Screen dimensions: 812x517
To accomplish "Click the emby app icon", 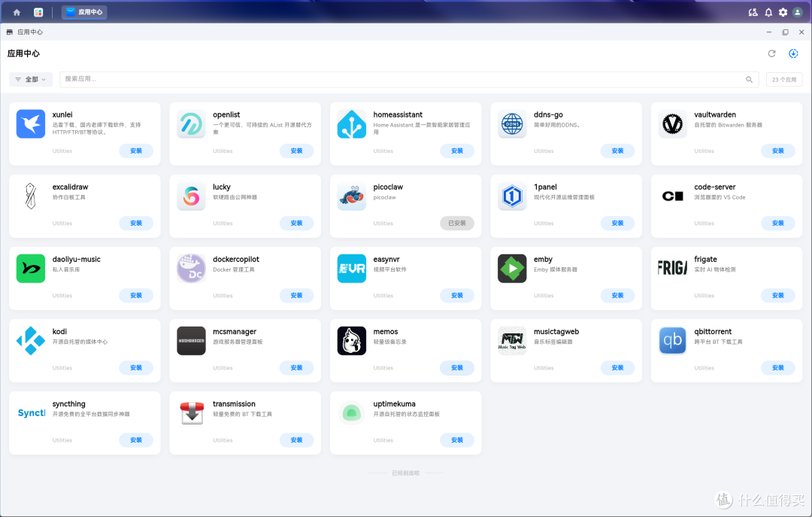I will pos(512,269).
